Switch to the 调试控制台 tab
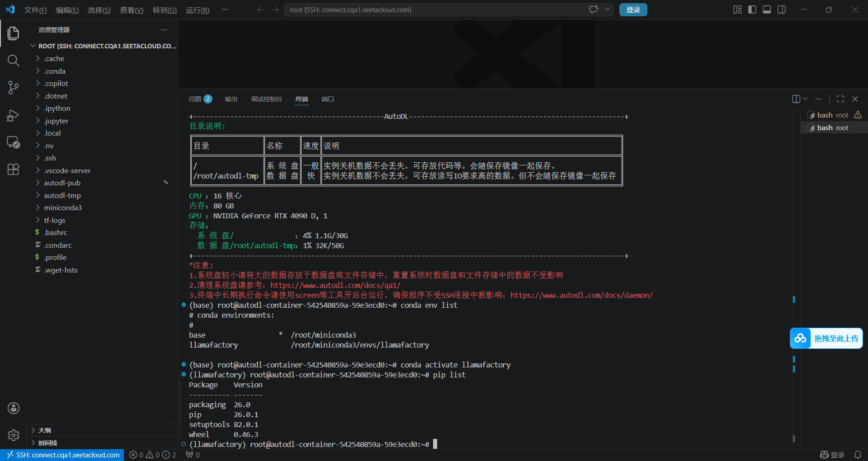 coord(266,99)
